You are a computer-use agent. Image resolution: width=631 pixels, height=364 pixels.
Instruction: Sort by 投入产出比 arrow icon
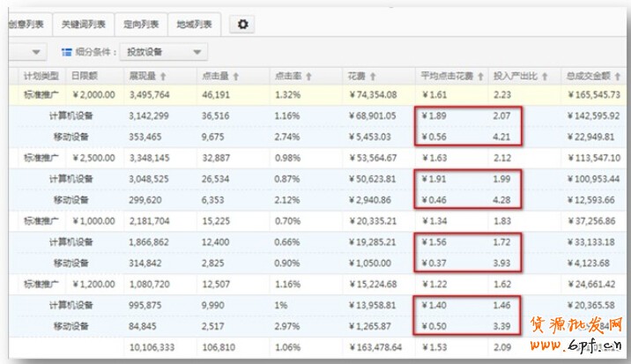pyautogui.click(x=543, y=77)
